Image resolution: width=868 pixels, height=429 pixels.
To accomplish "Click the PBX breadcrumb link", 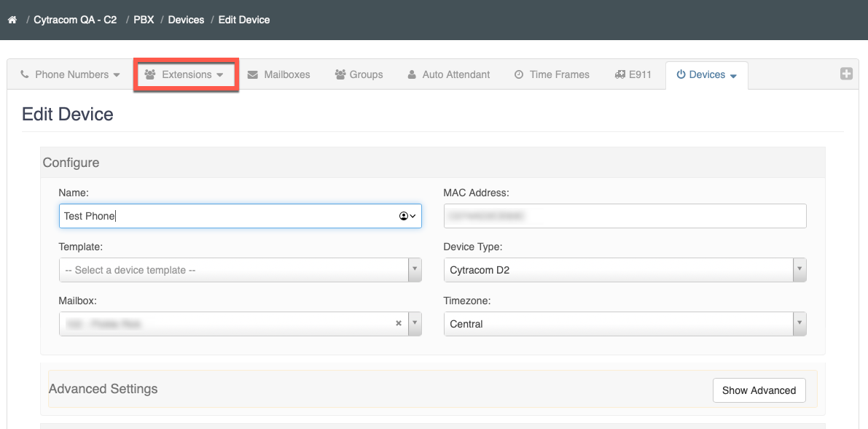I will (144, 20).
